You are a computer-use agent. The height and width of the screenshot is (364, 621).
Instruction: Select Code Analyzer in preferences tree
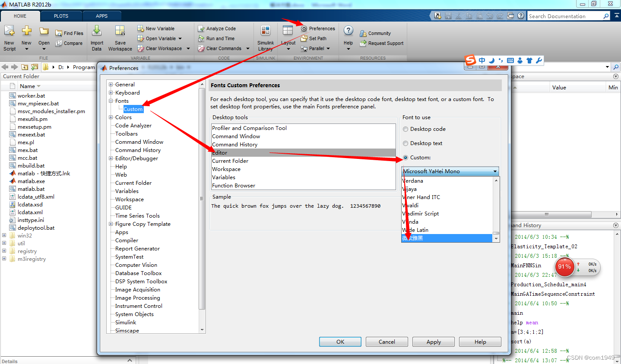[133, 126]
